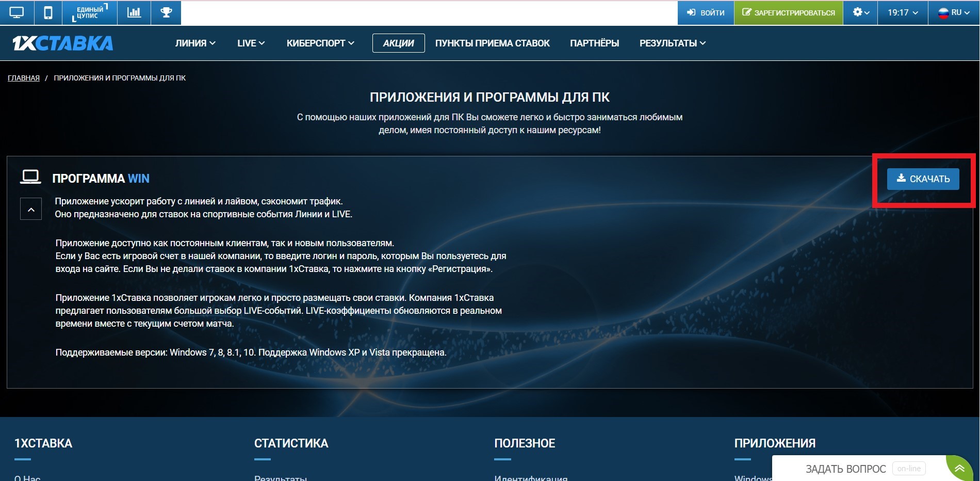Open settings gear dropdown
Screen dimensions: 980x481
pyautogui.click(x=861, y=12)
